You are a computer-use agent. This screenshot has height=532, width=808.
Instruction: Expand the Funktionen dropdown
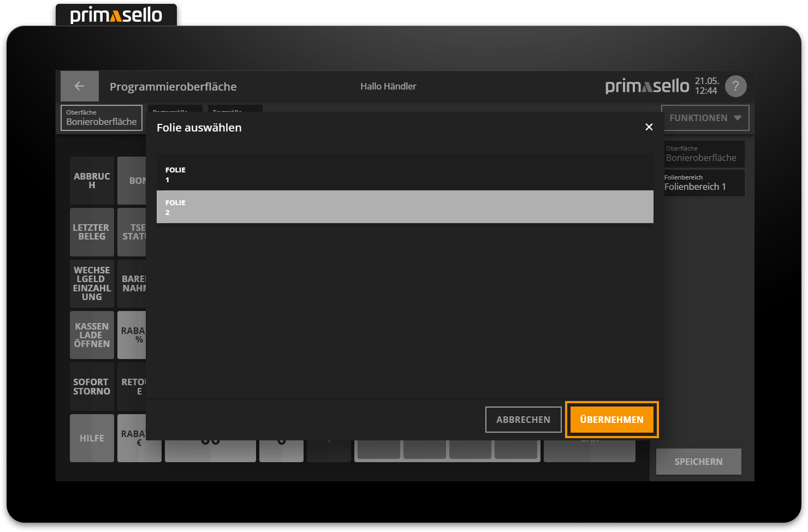705,118
